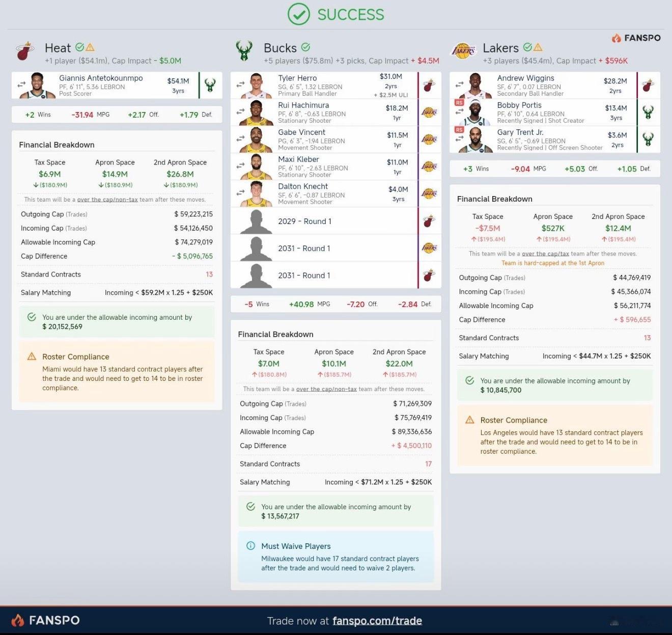The height and width of the screenshot is (635, 672).
Task: Click the swap arrows in Gabe Vincent's row
Action: (240, 139)
